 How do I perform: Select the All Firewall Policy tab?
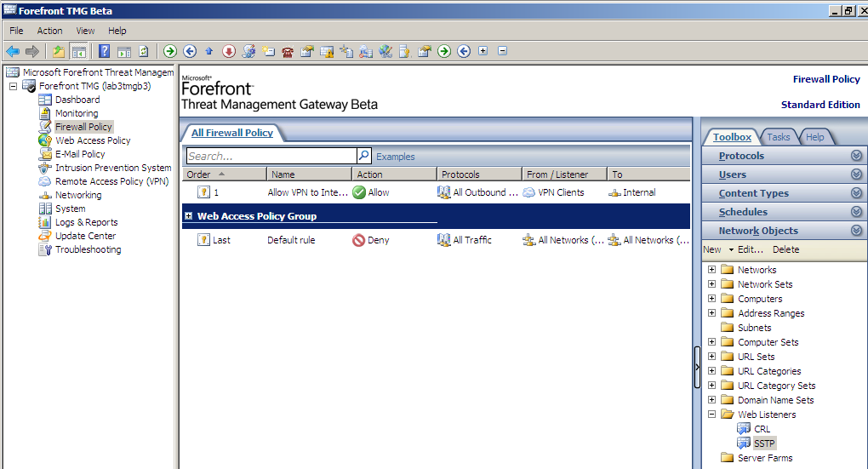[x=232, y=133]
